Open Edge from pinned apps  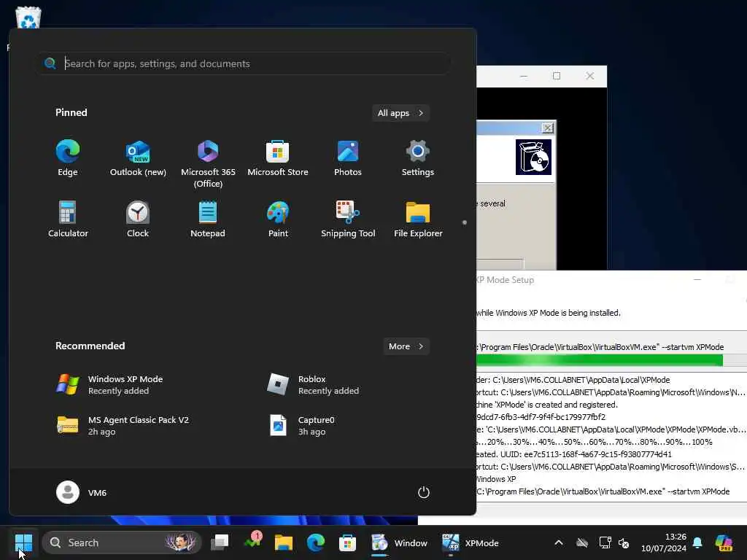click(x=68, y=158)
